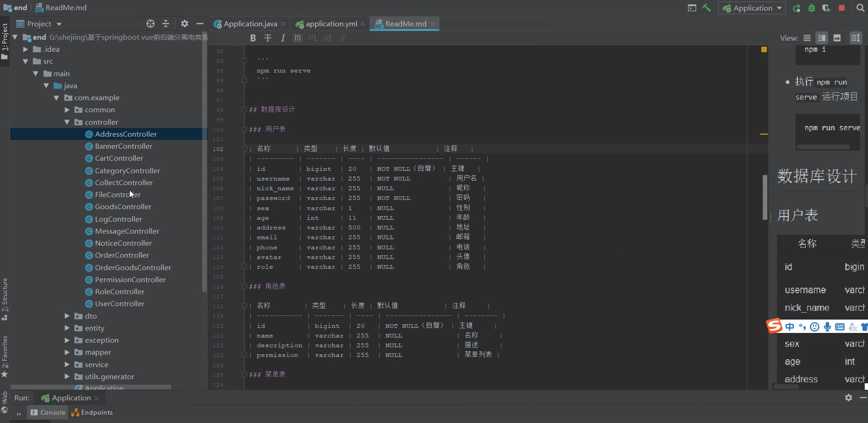The width and height of the screenshot is (868, 423).
Task: Click the preview code block horizontal scrollbar
Action: point(823,147)
